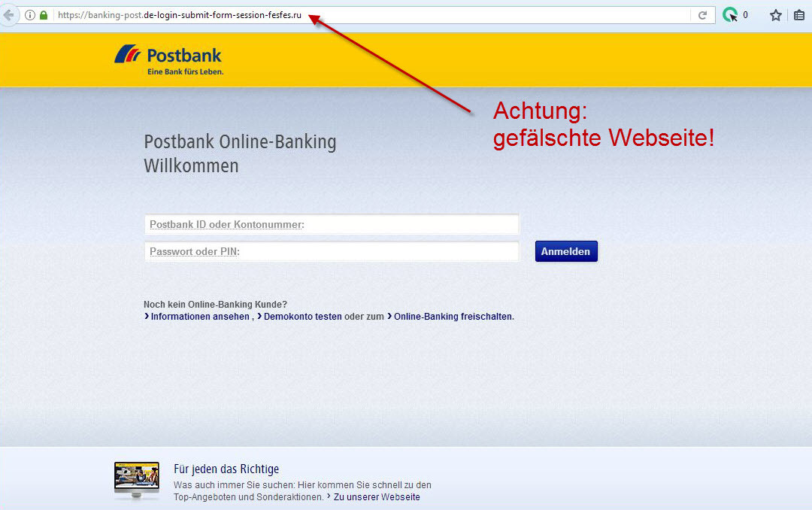Screen dimensions: 812x510
Task: Open the site information (i) icon
Action: click(x=30, y=15)
